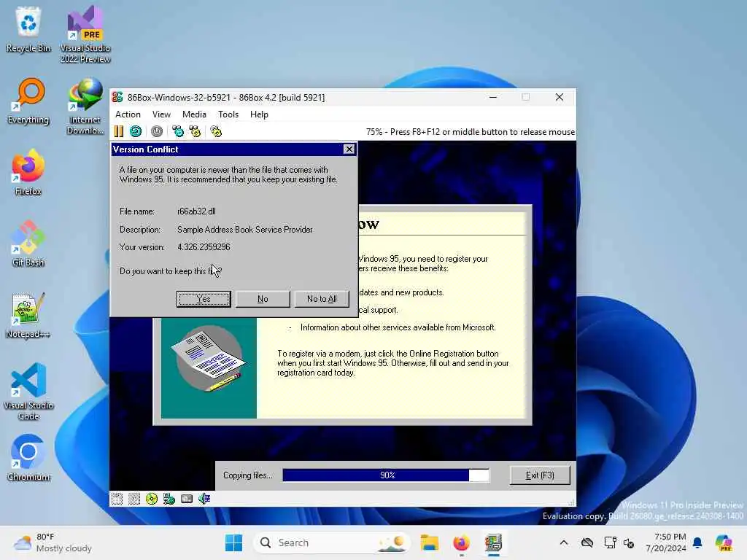Open Firefox from the taskbar
Viewport: 747px width, 560px height.
tap(461, 542)
